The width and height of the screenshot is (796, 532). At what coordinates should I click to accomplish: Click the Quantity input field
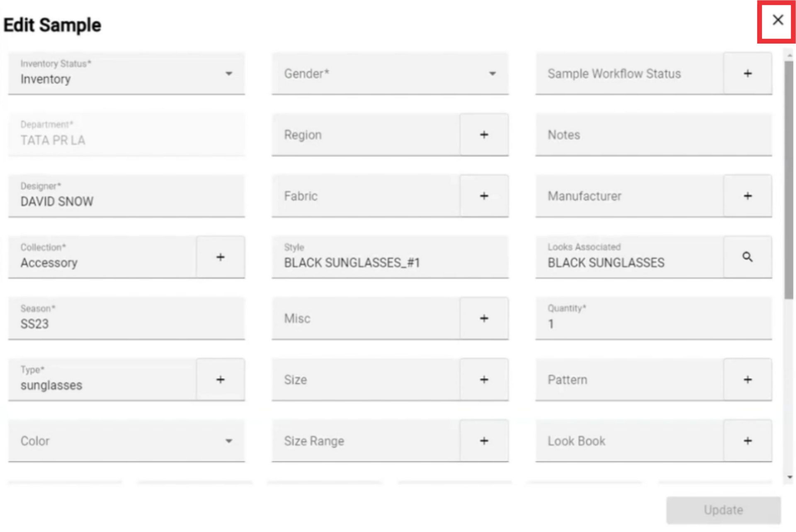653,323
